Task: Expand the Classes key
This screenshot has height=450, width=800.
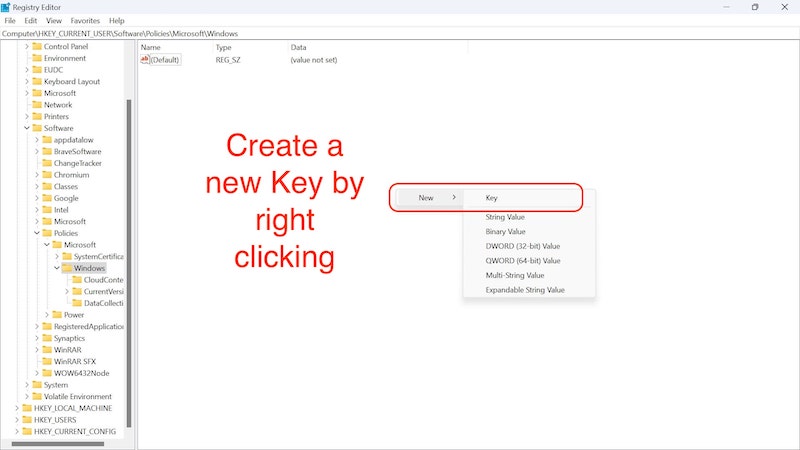Action: coord(37,187)
